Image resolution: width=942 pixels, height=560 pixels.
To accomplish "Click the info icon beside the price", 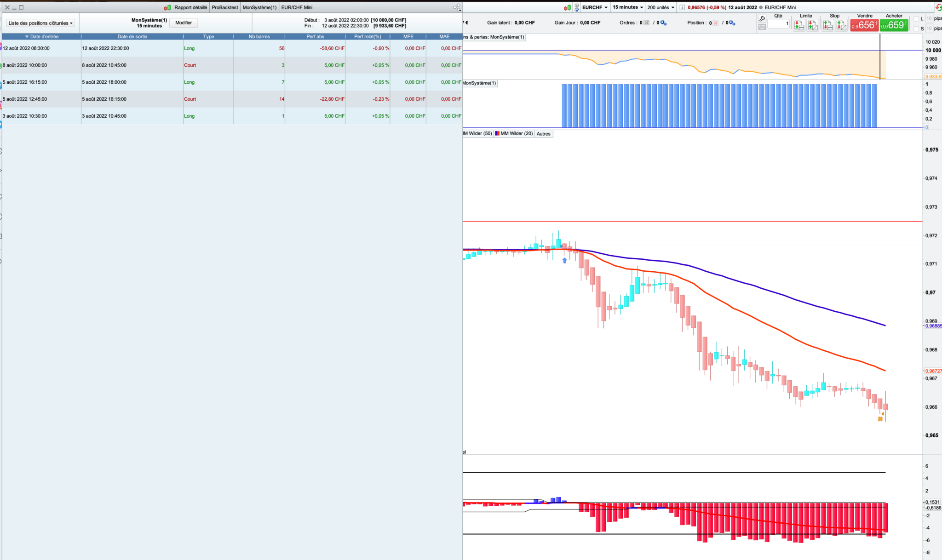I will (x=682, y=7).
